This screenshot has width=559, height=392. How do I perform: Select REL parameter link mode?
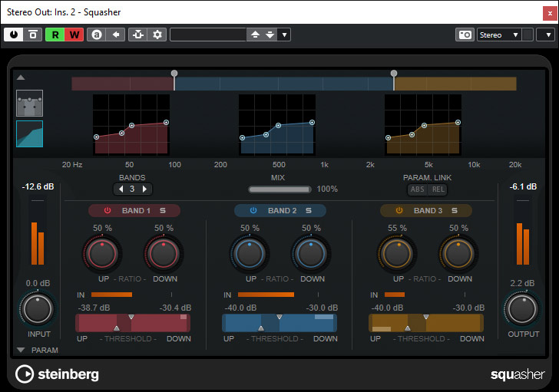(x=436, y=189)
